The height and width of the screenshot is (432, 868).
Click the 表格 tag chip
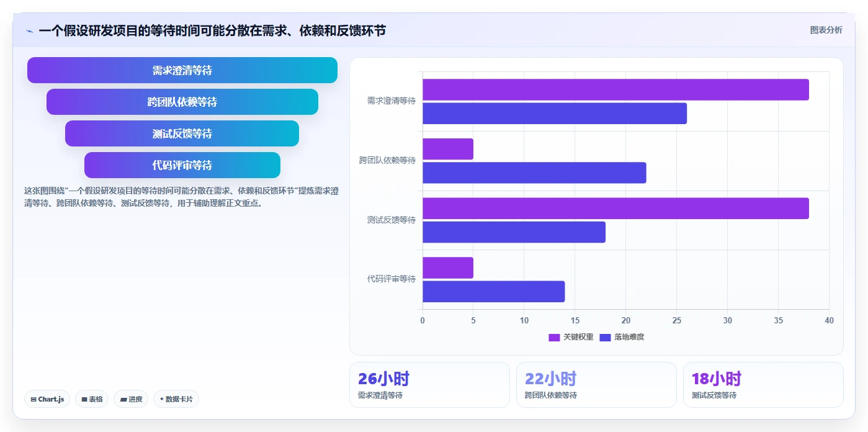[x=92, y=399]
